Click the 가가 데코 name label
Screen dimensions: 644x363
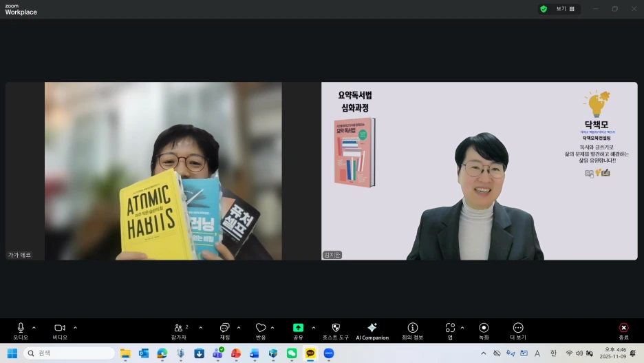pyautogui.click(x=19, y=255)
